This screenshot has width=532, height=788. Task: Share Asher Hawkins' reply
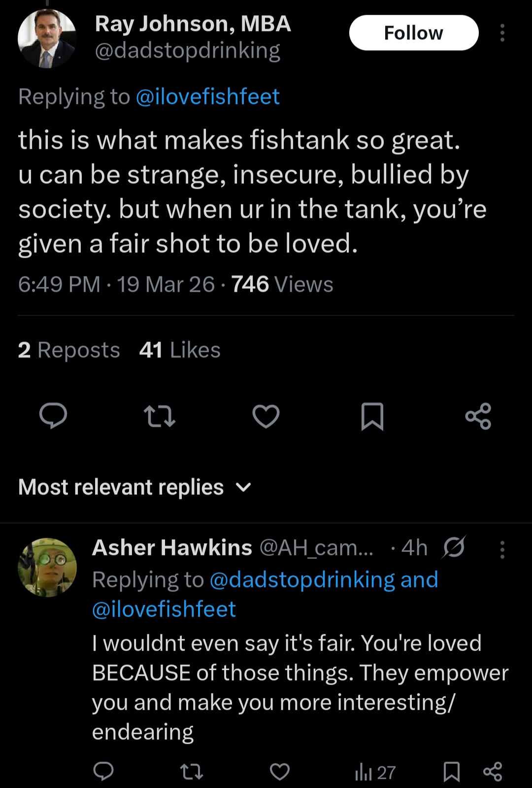tap(493, 772)
